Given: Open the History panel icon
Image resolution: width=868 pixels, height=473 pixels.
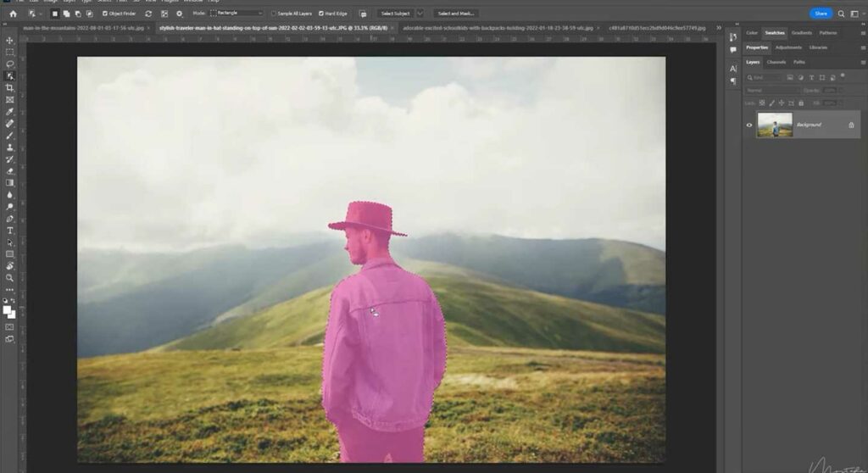Looking at the screenshot, I should pyautogui.click(x=733, y=37).
